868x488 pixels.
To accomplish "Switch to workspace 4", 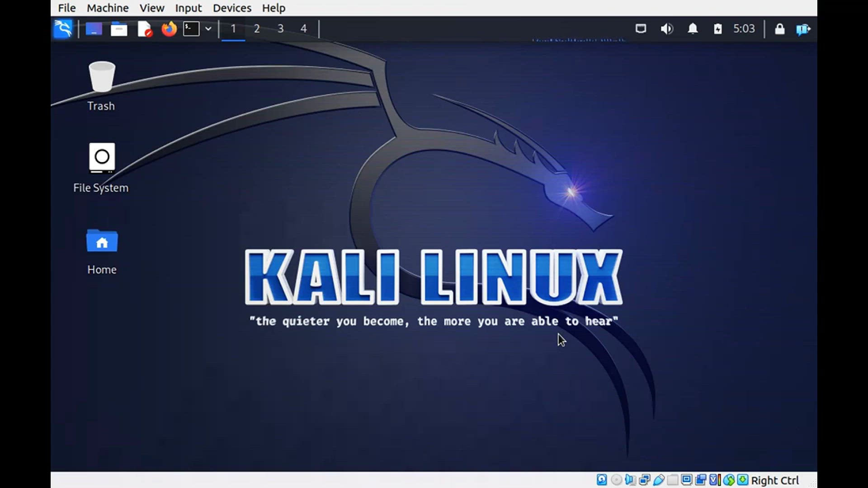I will coord(304,29).
